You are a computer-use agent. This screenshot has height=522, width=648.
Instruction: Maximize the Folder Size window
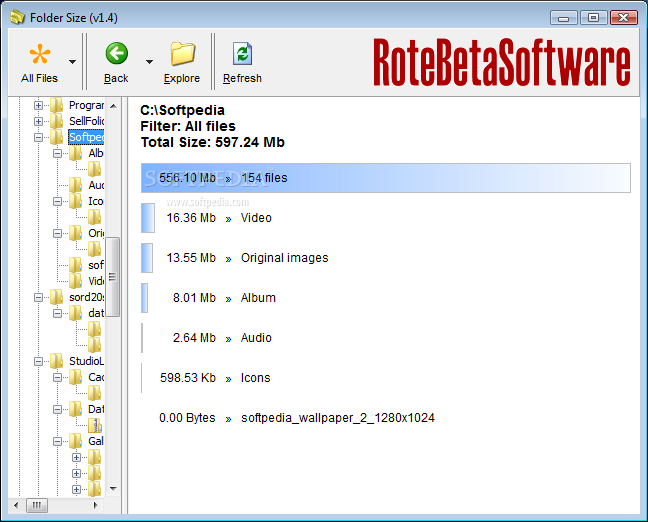pyautogui.click(x=593, y=17)
